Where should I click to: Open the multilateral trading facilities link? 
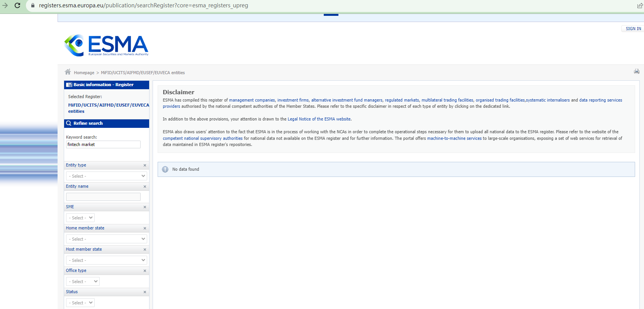pos(447,100)
